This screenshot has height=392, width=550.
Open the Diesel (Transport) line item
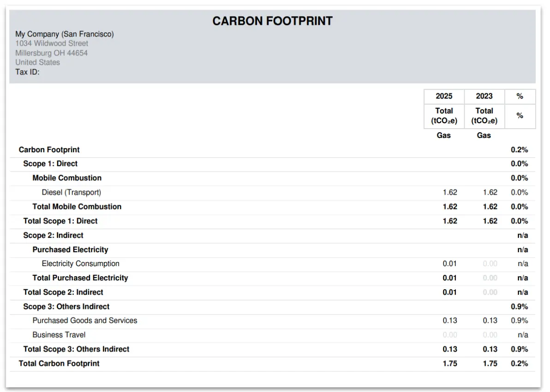(71, 192)
